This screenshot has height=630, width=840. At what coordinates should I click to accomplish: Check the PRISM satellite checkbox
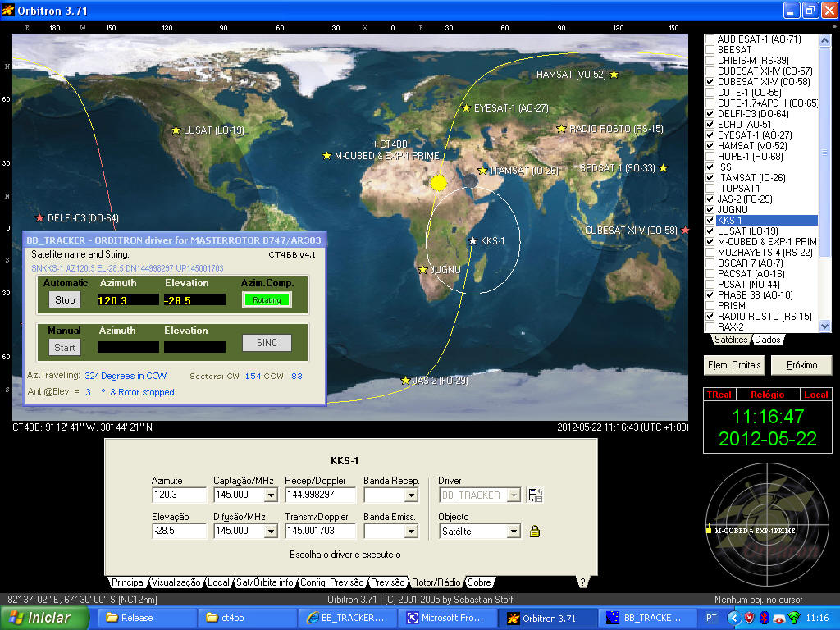(x=710, y=306)
